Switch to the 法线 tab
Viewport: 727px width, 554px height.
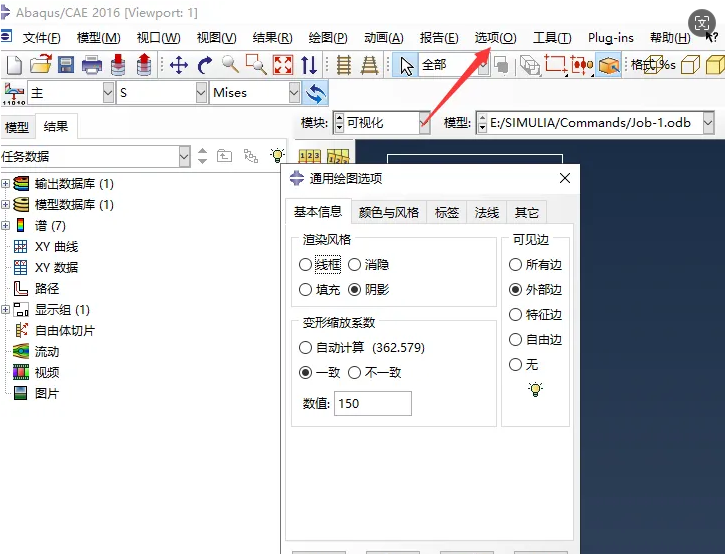pyautogui.click(x=486, y=212)
